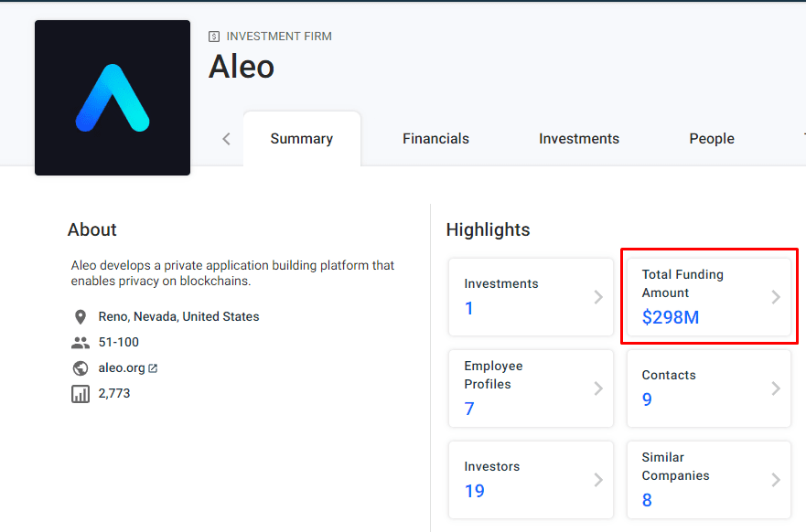Open the Summary tab
The height and width of the screenshot is (532, 806).
[302, 139]
